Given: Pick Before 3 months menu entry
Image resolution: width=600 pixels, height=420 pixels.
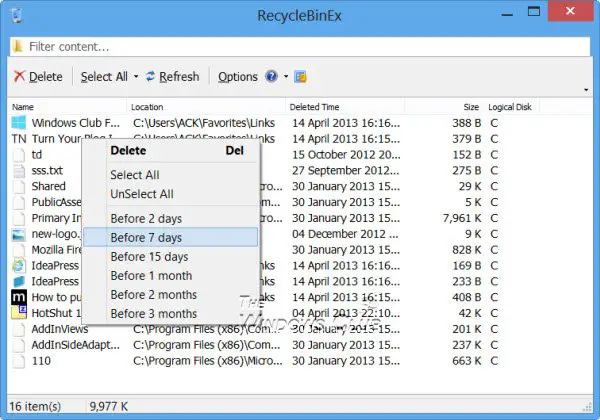Looking at the screenshot, I should point(171,314).
